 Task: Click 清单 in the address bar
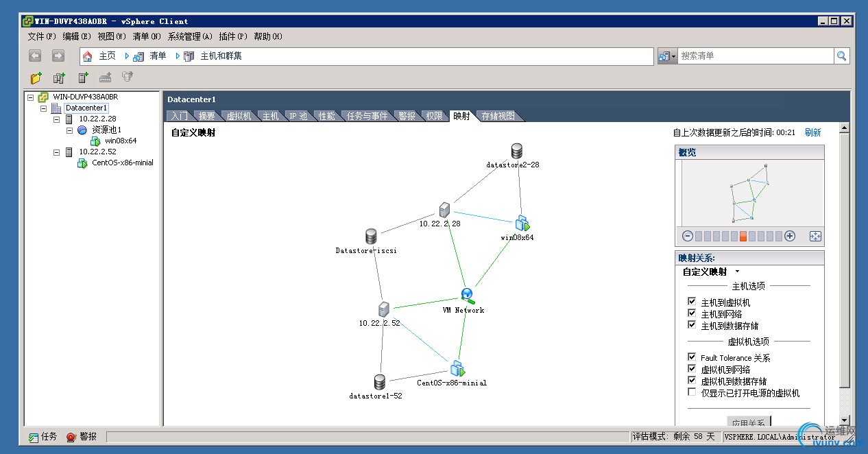[x=158, y=56]
